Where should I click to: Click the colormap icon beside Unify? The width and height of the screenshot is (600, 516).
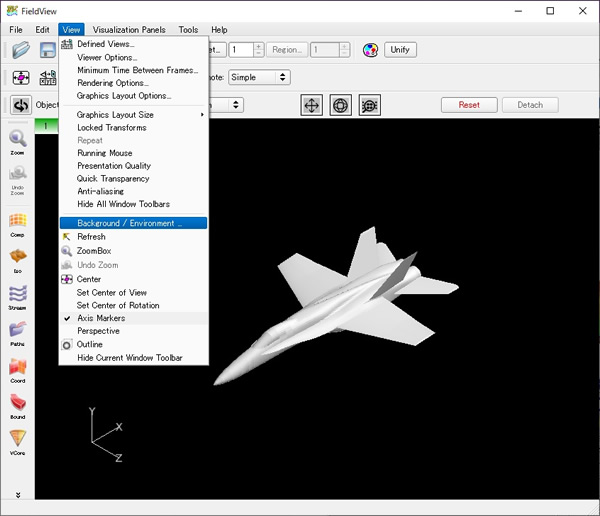click(370, 50)
